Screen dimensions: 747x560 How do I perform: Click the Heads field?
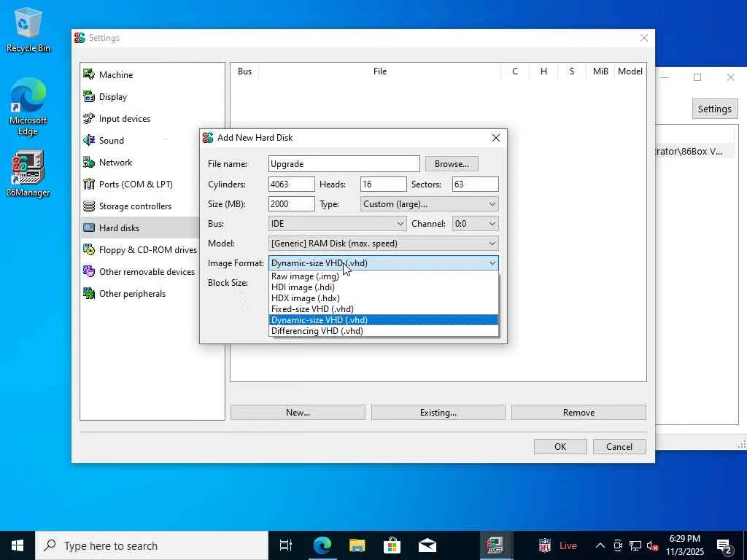point(384,184)
